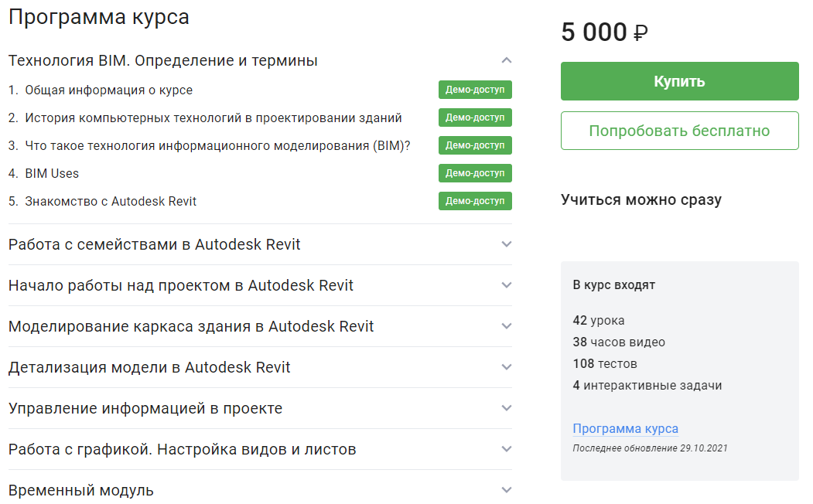
Task: Click the "5 000 ₽" price label
Action: [x=605, y=32]
